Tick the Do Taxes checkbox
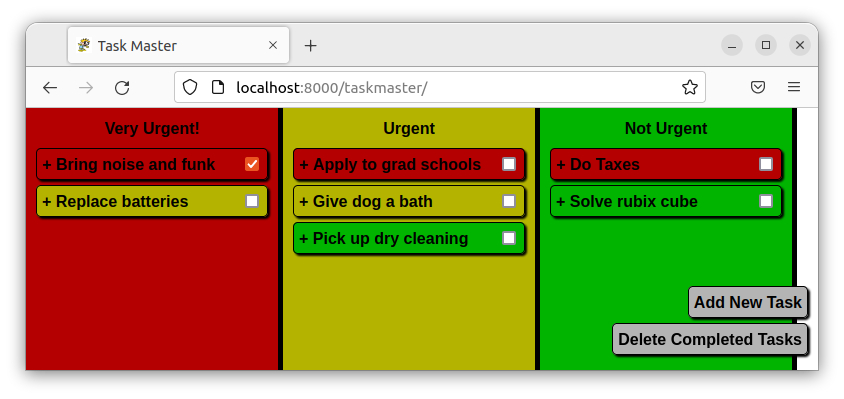 coord(766,164)
